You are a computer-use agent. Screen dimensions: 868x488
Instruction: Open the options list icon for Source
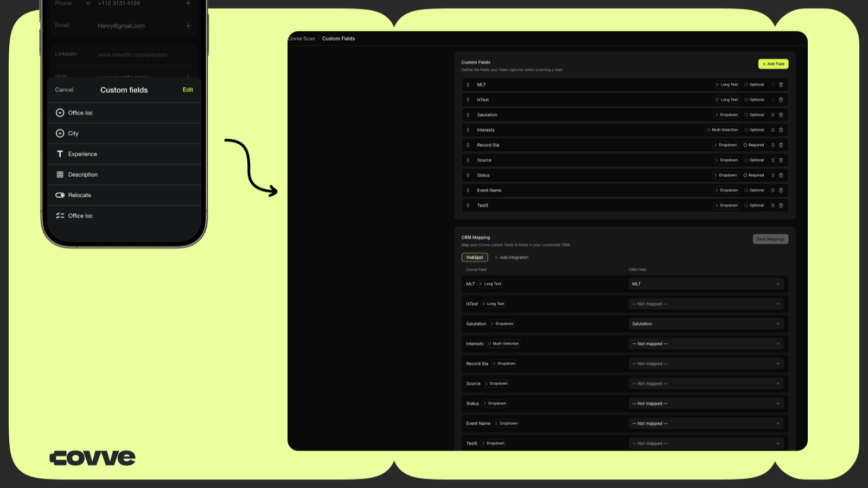coord(773,160)
